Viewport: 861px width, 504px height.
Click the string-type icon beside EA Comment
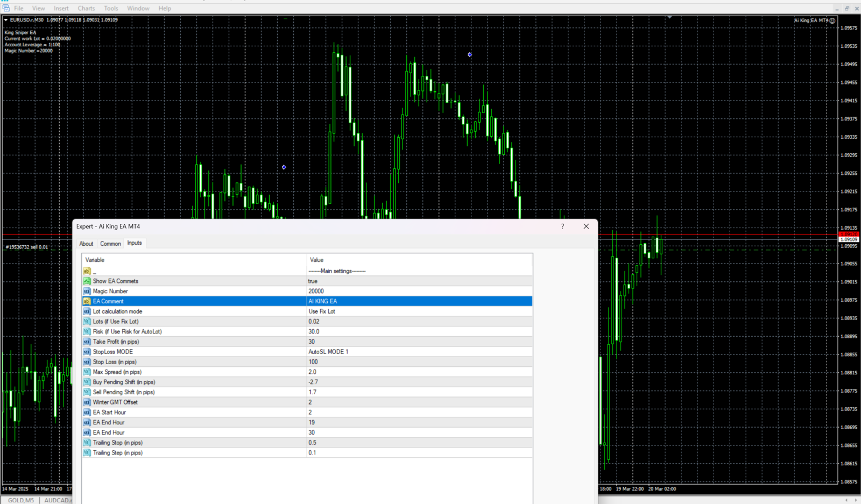pos(87,301)
